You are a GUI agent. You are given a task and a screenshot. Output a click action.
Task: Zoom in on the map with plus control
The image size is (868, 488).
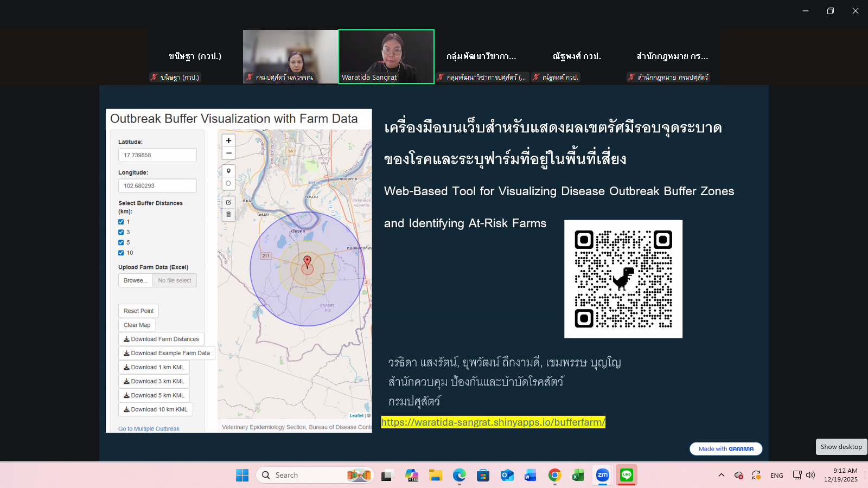(x=228, y=140)
